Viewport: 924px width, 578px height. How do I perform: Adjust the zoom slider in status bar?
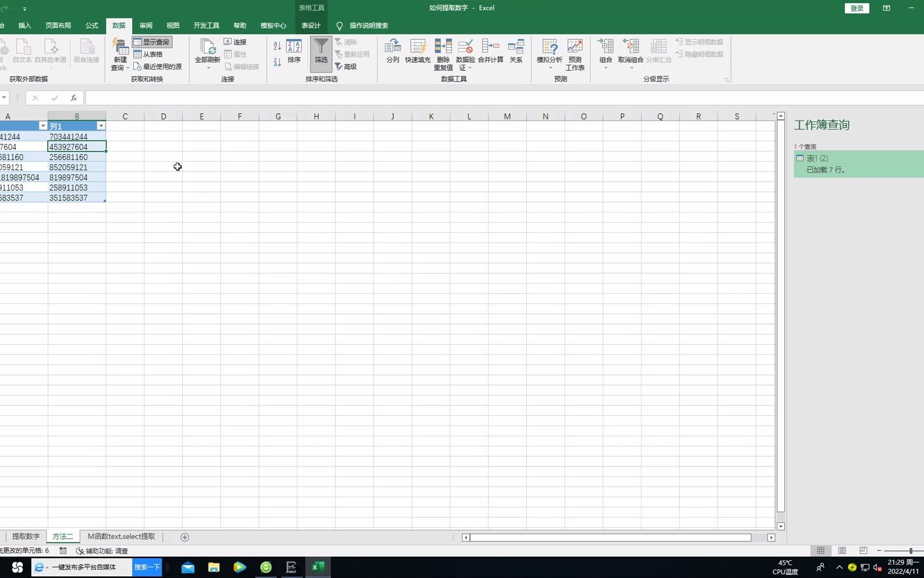pos(910,551)
